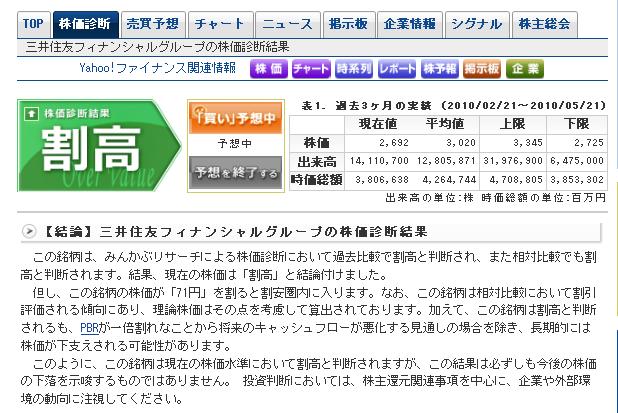Click 出来高 lower limit 6,475,000

pyautogui.click(x=577, y=161)
